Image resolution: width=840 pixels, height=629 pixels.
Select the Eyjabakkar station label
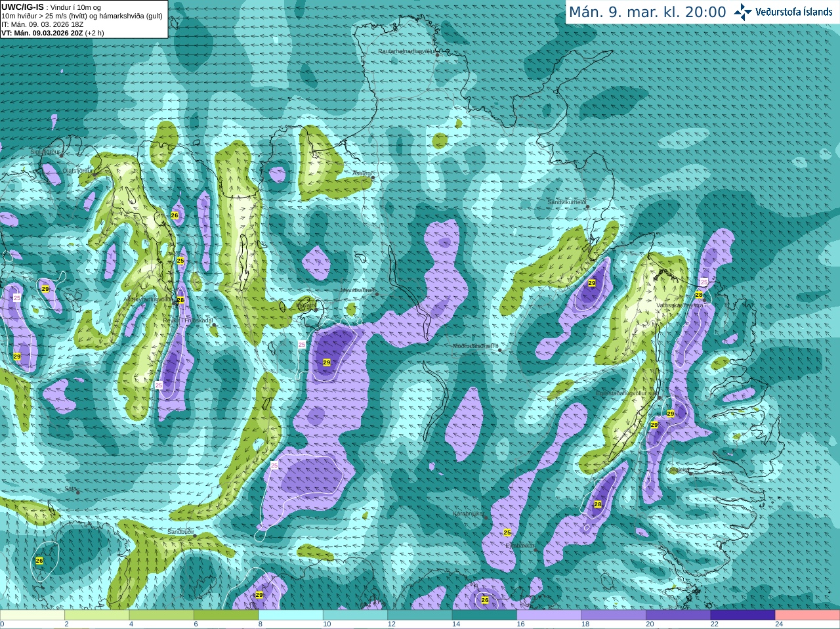[520, 546]
